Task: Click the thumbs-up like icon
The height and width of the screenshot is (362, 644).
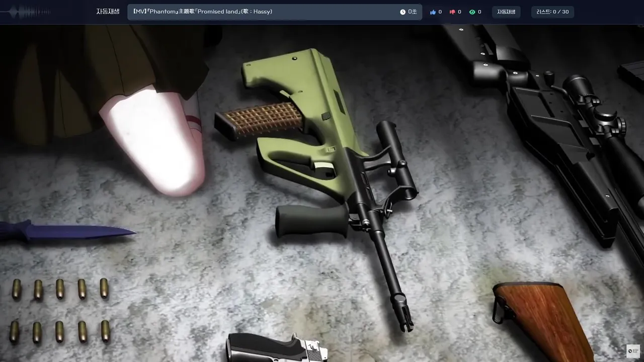Action: click(x=433, y=12)
